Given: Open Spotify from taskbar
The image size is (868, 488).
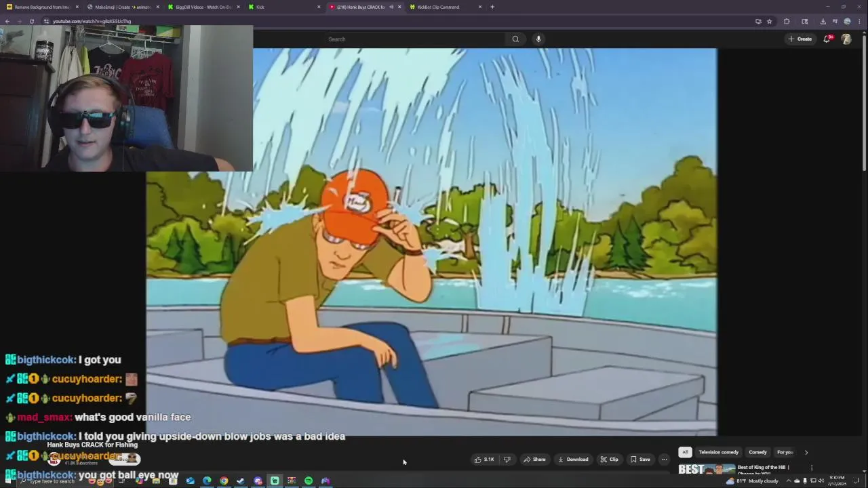Looking at the screenshot, I should (x=309, y=481).
